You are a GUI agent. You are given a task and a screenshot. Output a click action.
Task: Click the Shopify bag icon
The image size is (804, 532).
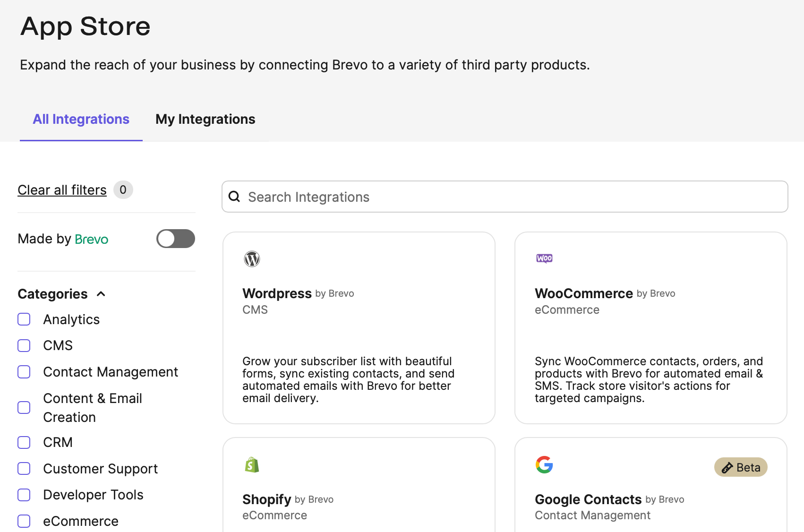click(252, 465)
